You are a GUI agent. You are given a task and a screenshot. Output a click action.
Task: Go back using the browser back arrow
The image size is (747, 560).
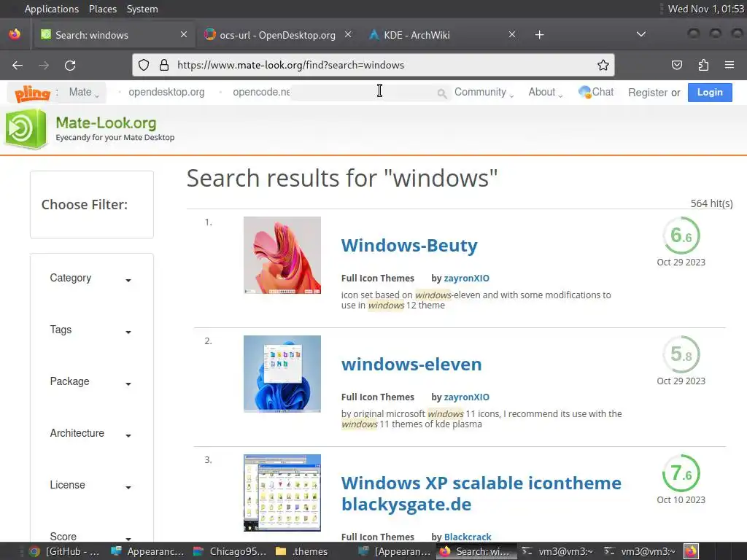(18, 65)
